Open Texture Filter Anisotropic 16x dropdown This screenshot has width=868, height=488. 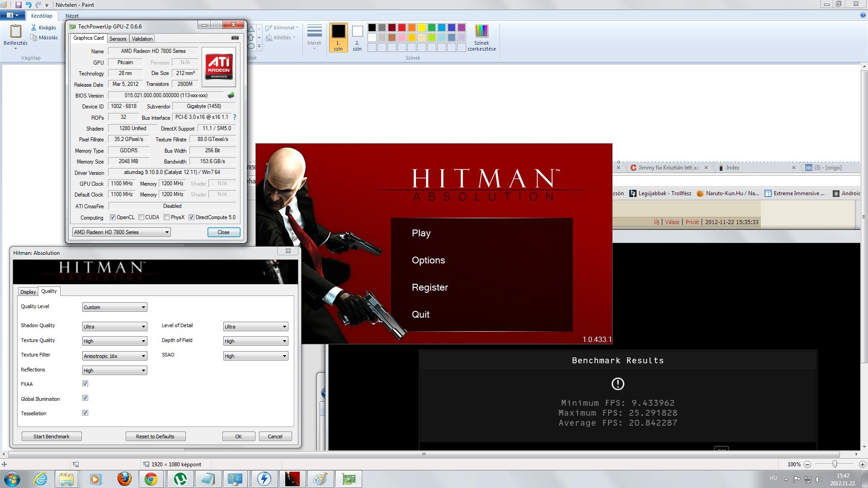click(115, 356)
